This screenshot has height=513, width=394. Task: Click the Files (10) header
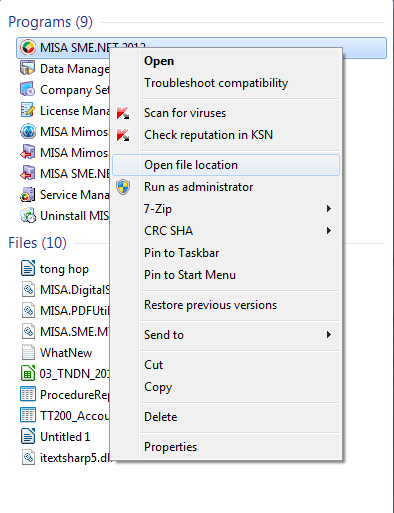(37, 243)
